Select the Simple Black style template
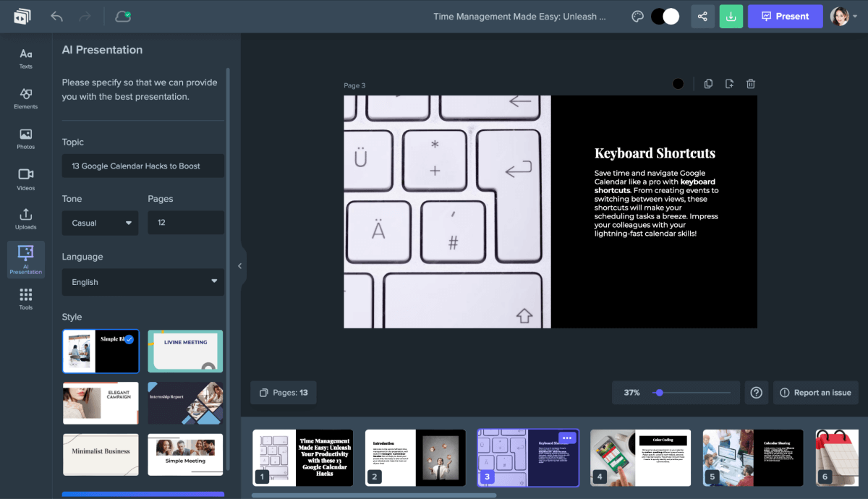This screenshot has width=868, height=499. pyautogui.click(x=101, y=351)
